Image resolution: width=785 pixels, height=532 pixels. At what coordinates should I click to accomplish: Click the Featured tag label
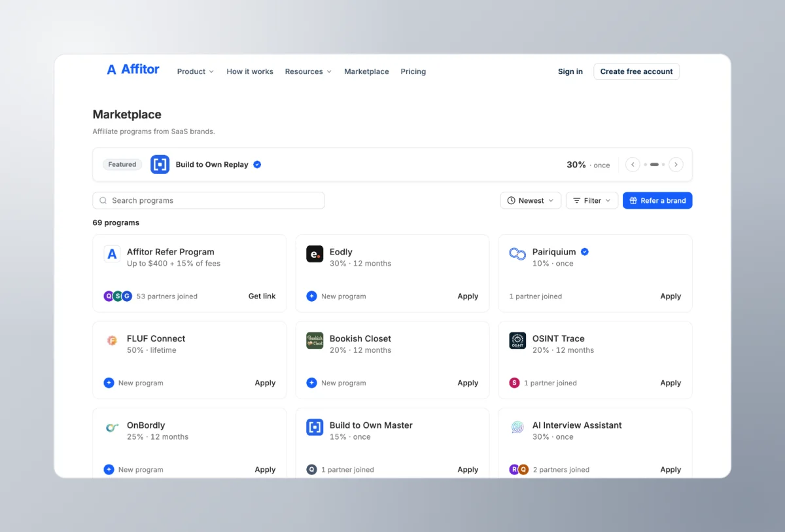(122, 165)
